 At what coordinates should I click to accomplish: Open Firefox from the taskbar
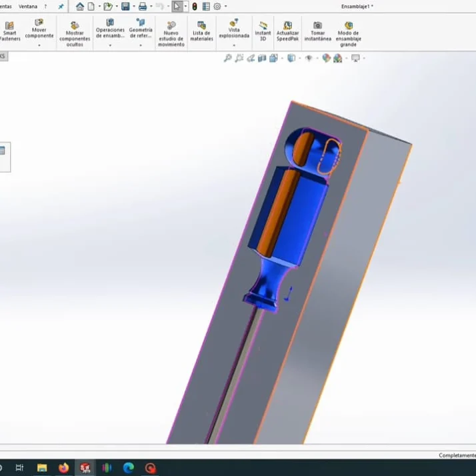coord(63,468)
